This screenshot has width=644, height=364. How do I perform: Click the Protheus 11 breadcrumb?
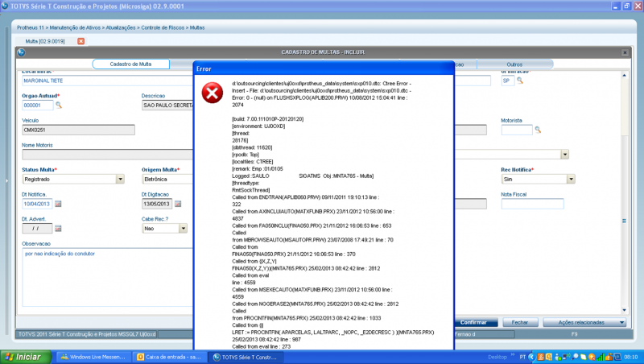point(31,27)
